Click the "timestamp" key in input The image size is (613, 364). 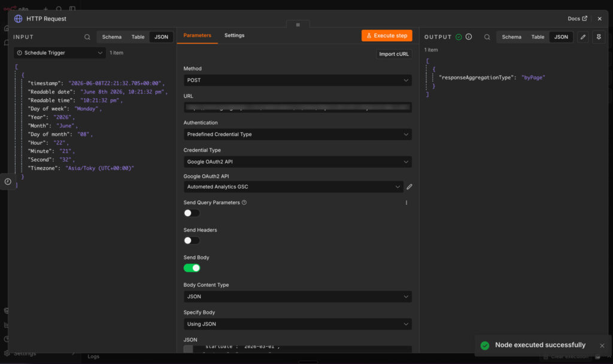tap(45, 83)
